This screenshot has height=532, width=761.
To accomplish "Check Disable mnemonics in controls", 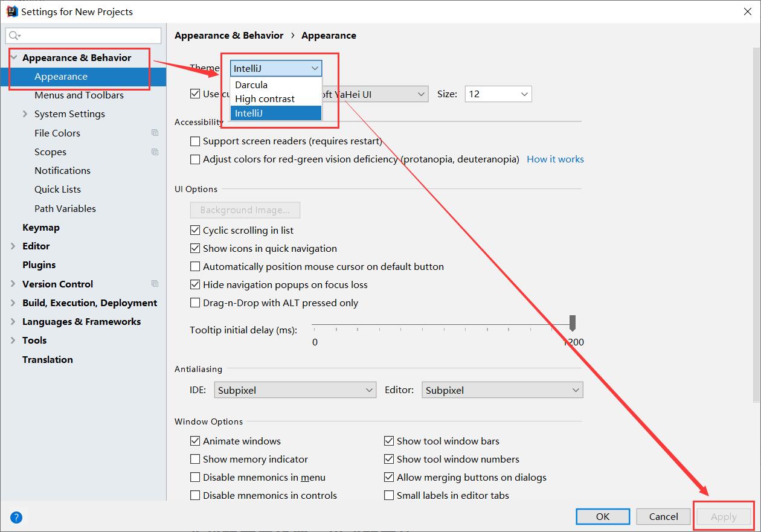I will coord(194,495).
